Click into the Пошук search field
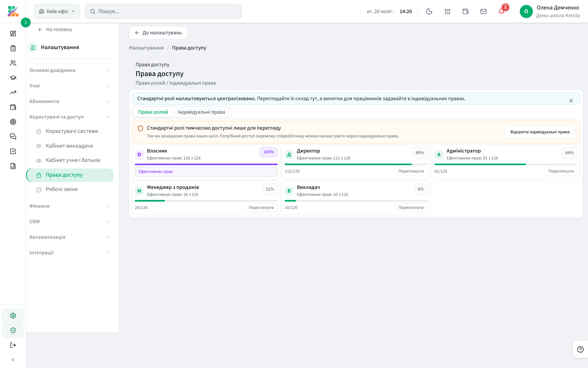The width and height of the screenshot is (588, 368). tap(163, 11)
